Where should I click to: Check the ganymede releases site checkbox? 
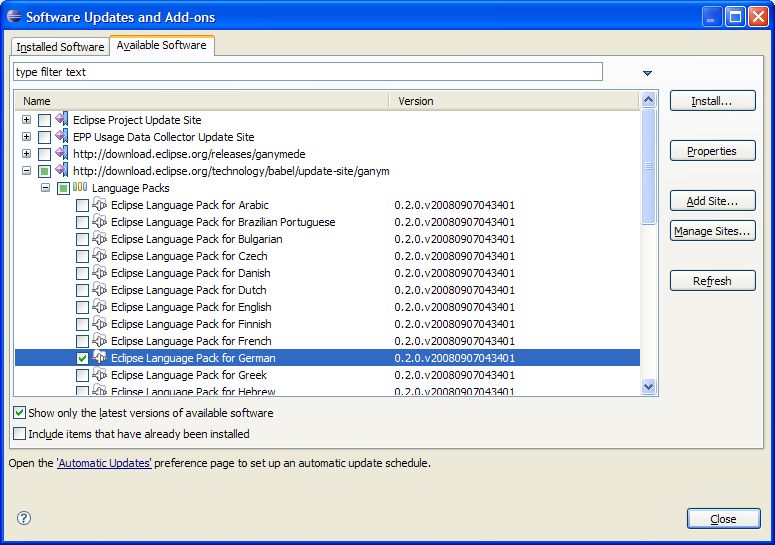44,154
